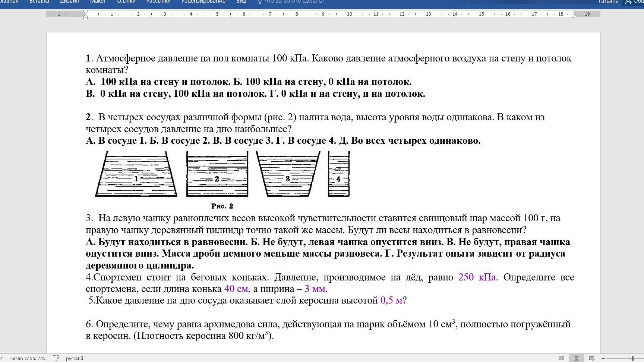Click the line 'А. В сосуде 1. Б. В сосуде 2'

(283, 141)
